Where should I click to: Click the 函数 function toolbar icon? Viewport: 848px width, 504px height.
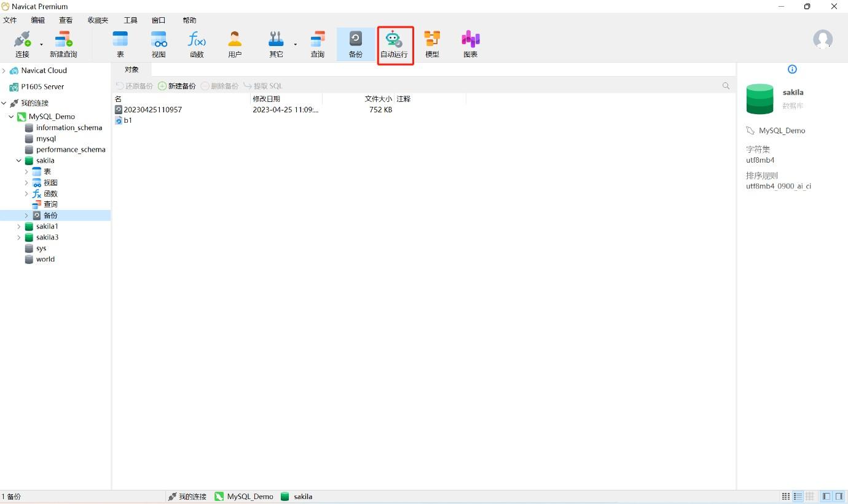click(x=197, y=45)
